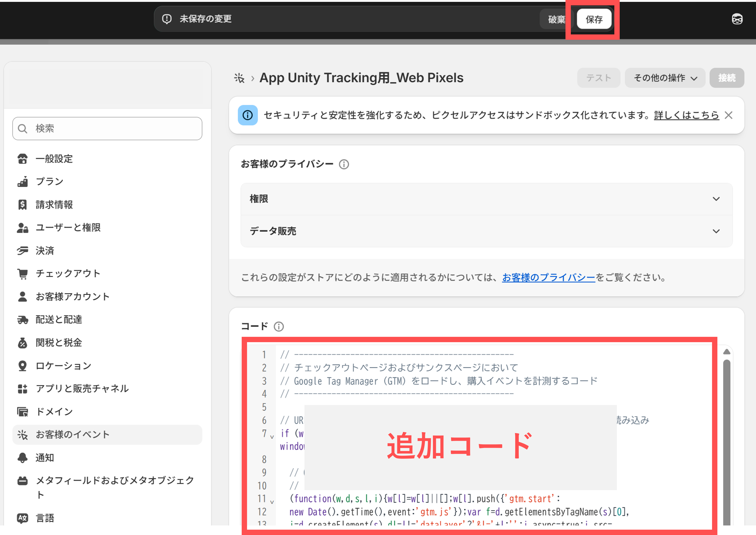The height and width of the screenshot is (535, 756).
Task: Click the ロケーション pin icon
Action: click(x=22, y=366)
